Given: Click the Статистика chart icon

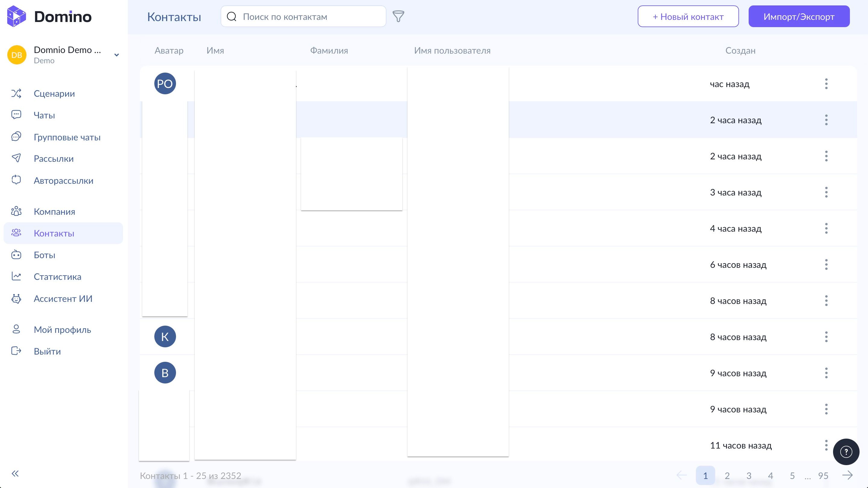Looking at the screenshot, I should 16,277.
